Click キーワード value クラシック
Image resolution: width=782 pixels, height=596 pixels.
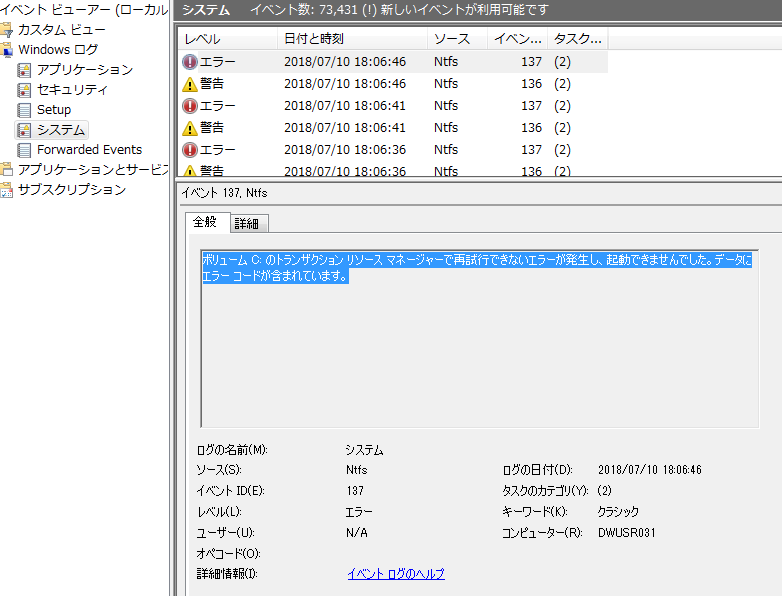pos(618,512)
